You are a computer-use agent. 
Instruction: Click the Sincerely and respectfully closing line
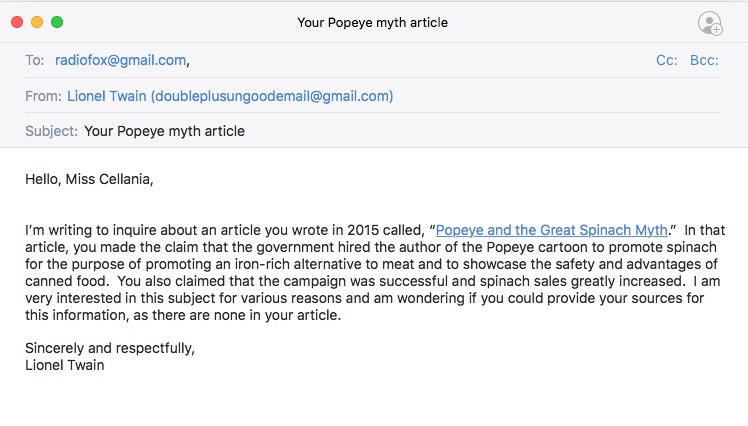[110, 348]
